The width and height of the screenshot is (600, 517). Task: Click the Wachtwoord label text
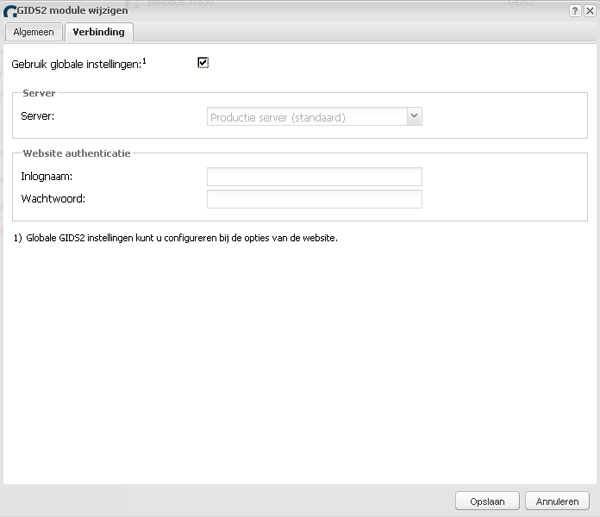(53, 199)
